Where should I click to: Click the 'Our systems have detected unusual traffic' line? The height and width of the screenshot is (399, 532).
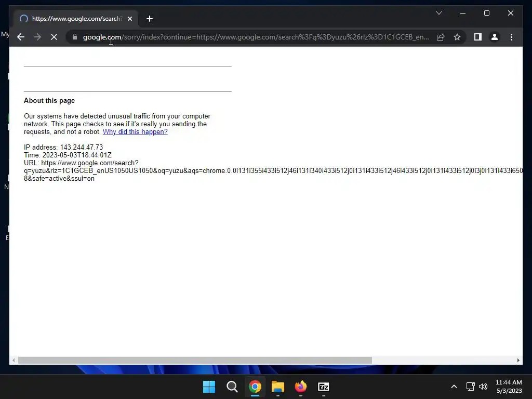tap(117, 116)
